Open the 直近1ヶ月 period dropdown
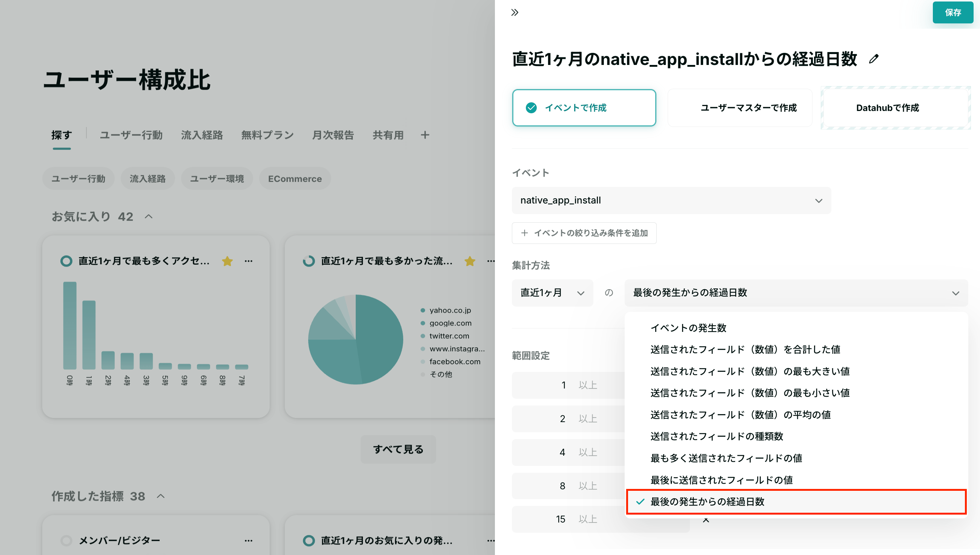Image resolution: width=980 pixels, height=555 pixels. pos(552,293)
